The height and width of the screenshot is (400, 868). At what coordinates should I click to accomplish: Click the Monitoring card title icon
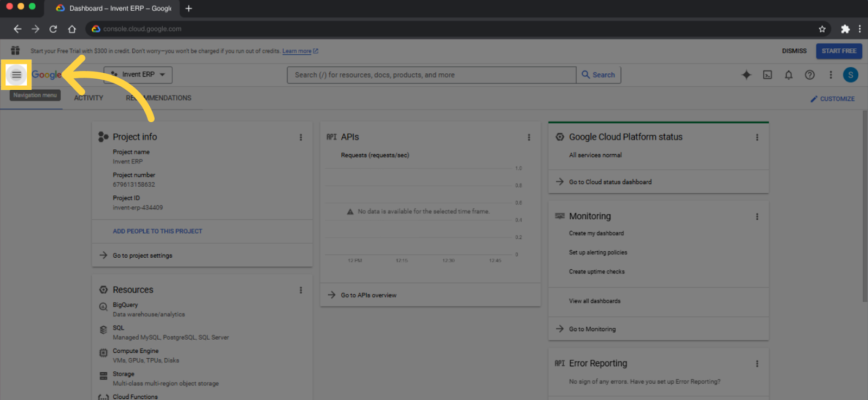point(560,216)
